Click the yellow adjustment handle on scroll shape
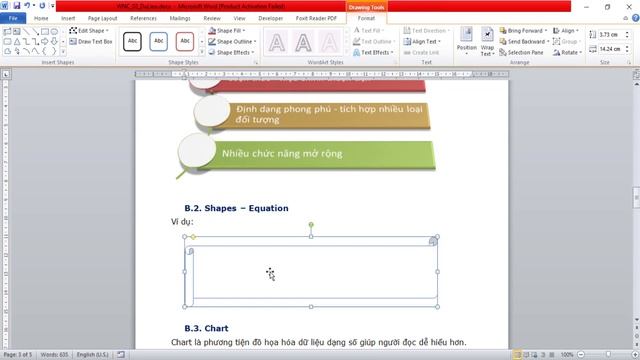The width and height of the screenshot is (640, 360). tap(193, 237)
